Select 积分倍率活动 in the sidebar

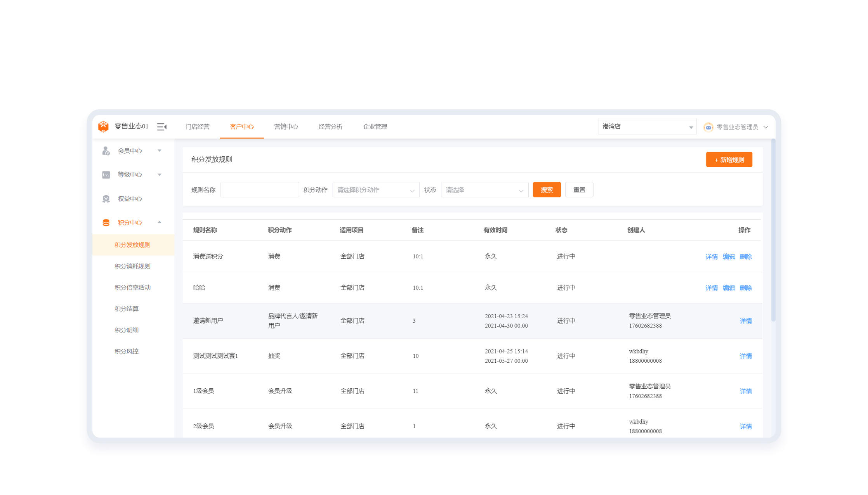pos(133,287)
